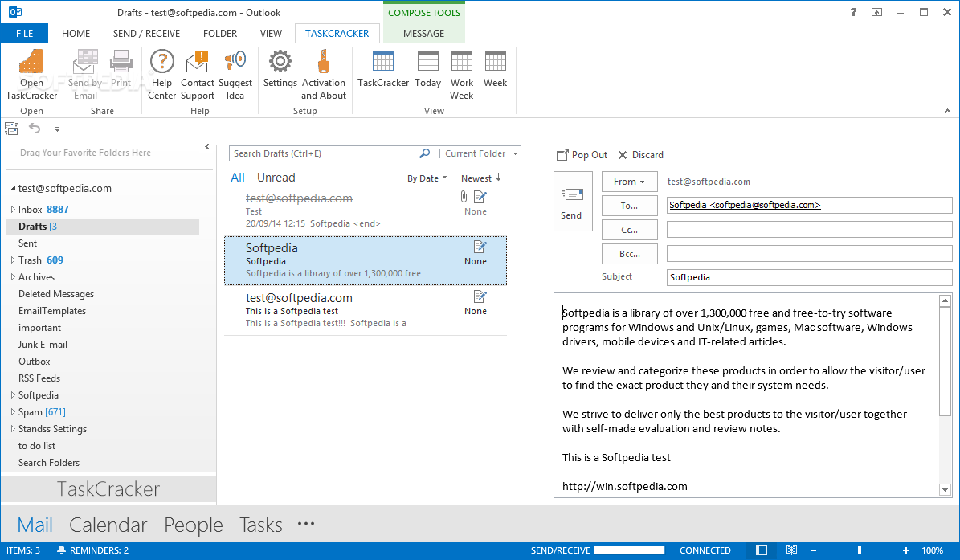Switch to TaskCracker view
The width and height of the screenshot is (960, 560).
(x=383, y=68)
